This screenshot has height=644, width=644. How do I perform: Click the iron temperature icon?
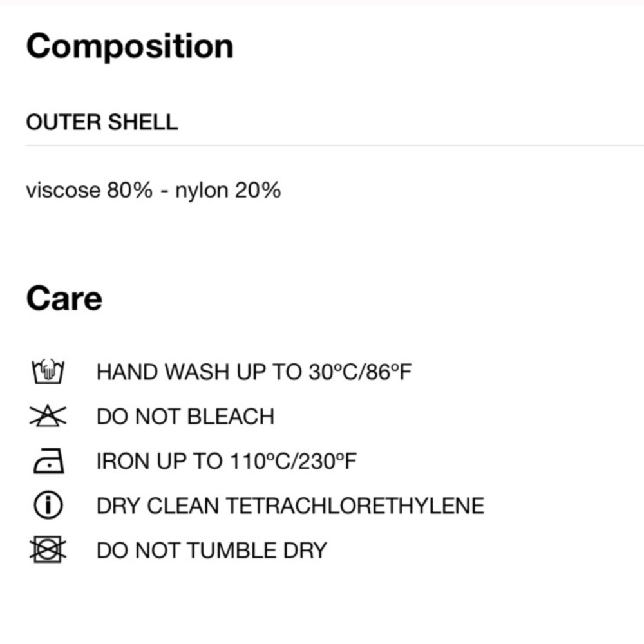point(48,461)
